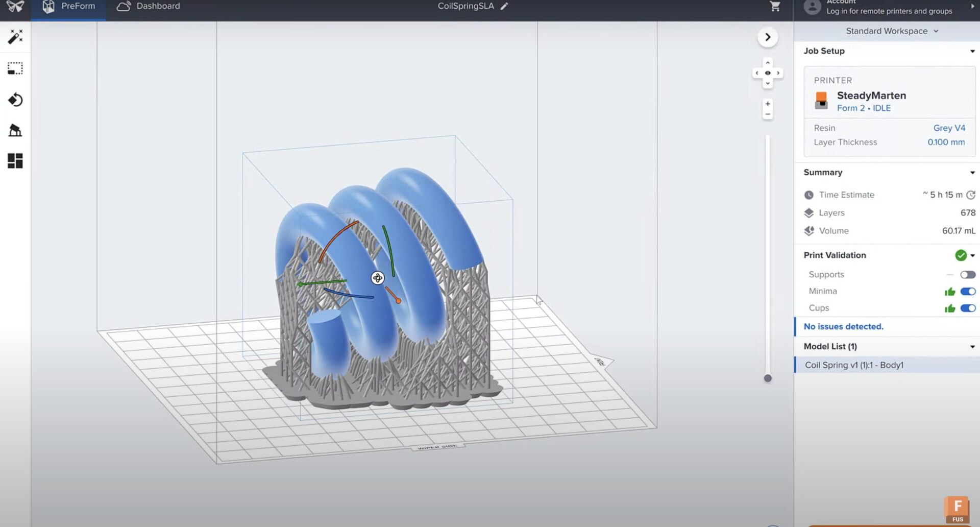Rotate view up with the arrow
This screenshot has width=980, height=527.
pos(768,63)
